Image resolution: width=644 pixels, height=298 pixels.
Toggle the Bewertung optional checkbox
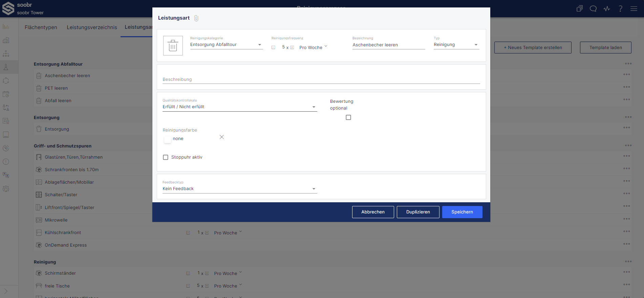(348, 117)
